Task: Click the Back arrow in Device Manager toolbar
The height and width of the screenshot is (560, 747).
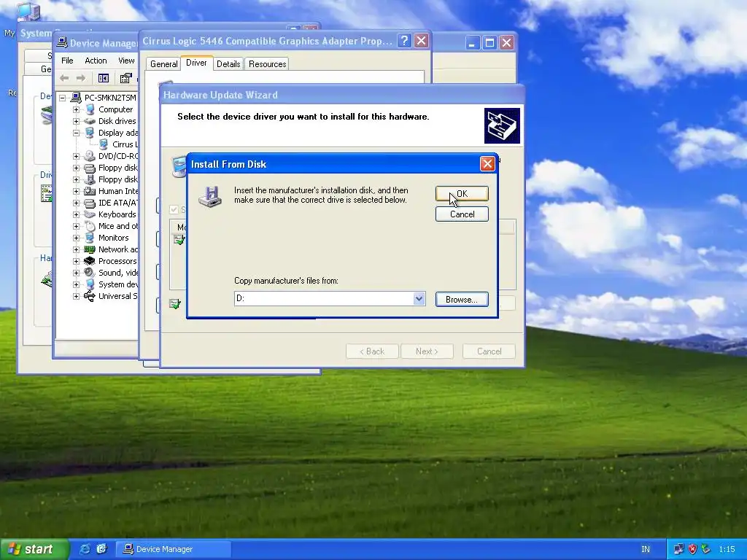Action: [x=64, y=78]
